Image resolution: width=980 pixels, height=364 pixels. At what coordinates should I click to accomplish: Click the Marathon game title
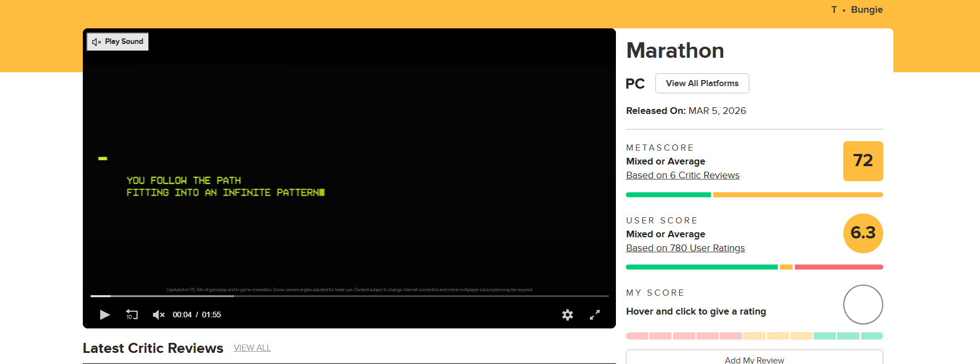675,51
